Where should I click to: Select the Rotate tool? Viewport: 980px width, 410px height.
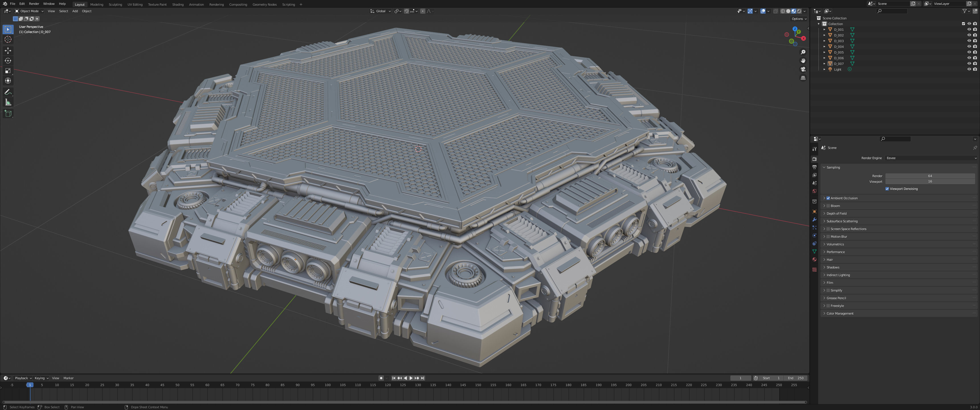click(x=8, y=61)
